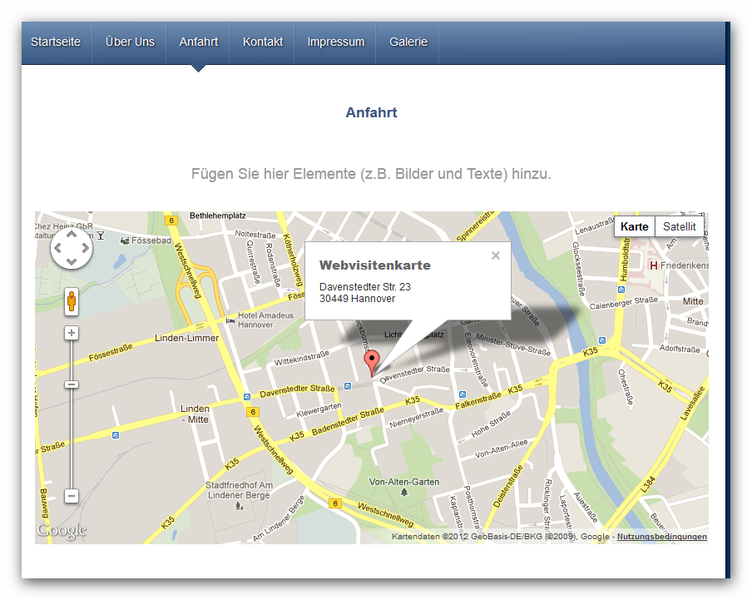Click the Badenstedter Straße road label
The height and width of the screenshot is (600, 752).
tap(348, 422)
